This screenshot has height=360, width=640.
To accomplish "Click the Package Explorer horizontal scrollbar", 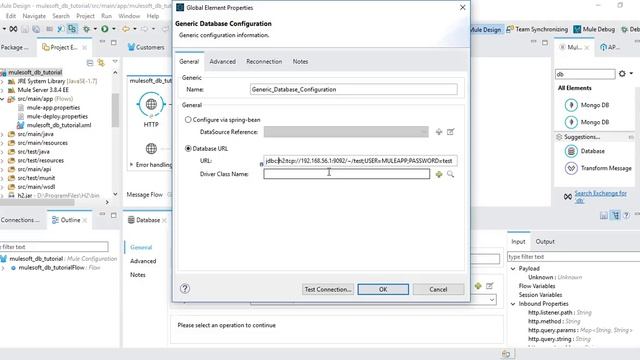I will pyautogui.click(x=37, y=202).
